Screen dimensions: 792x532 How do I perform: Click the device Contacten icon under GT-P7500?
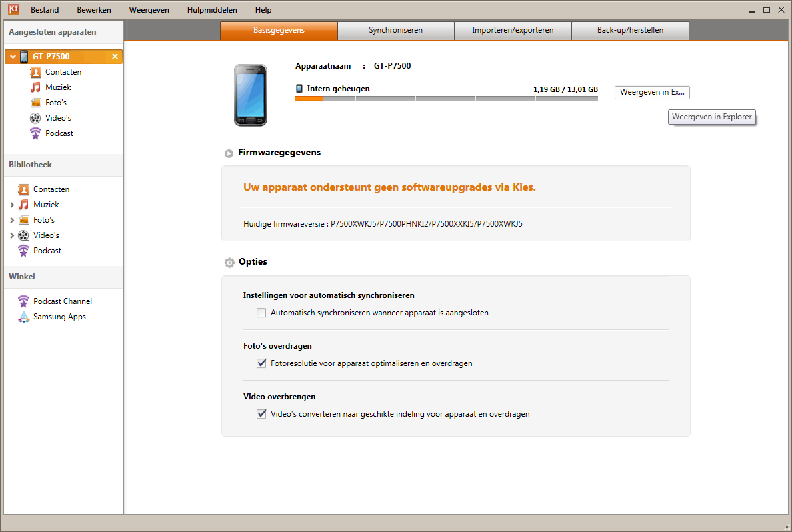(35, 72)
